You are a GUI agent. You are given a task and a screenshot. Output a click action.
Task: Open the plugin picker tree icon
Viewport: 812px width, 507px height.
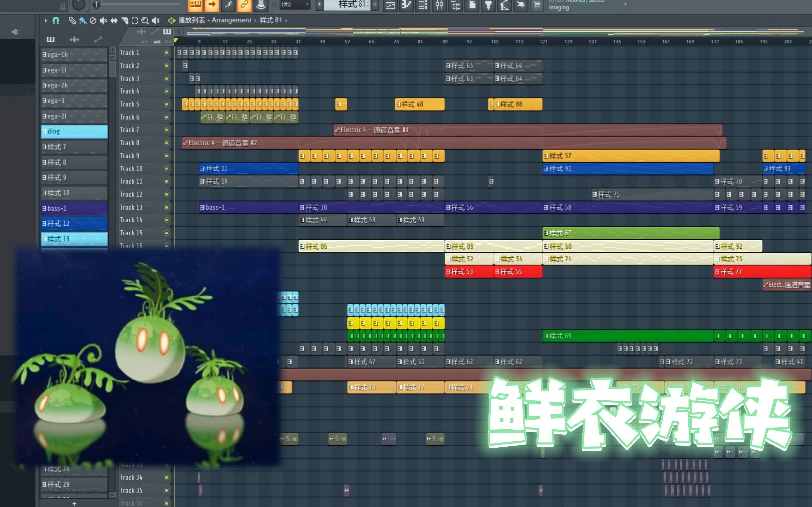(x=455, y=5)
